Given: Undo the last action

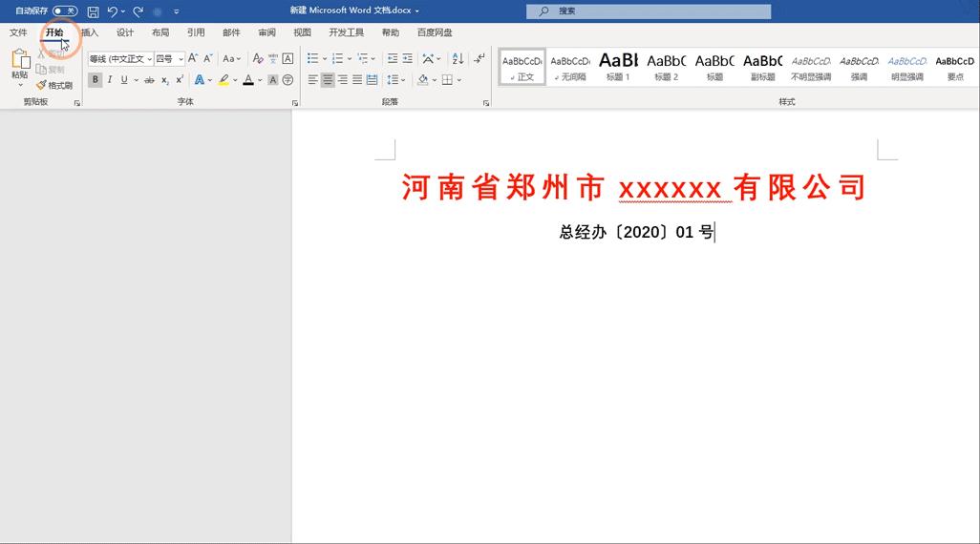Looking at the screenshot, I should [112, 11].
